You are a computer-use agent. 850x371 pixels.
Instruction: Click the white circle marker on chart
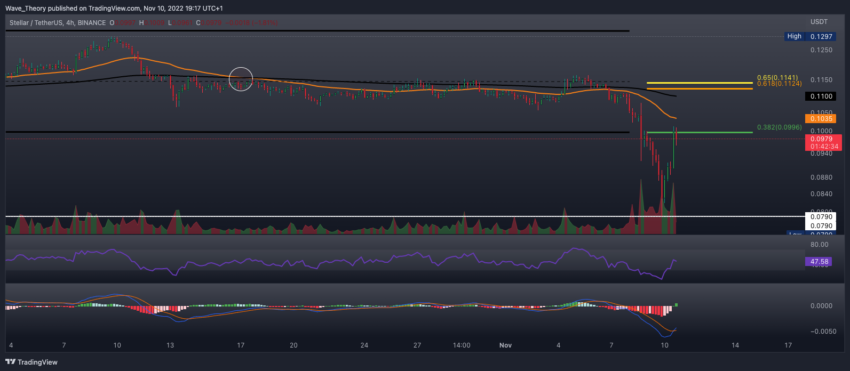click(241, 79)
